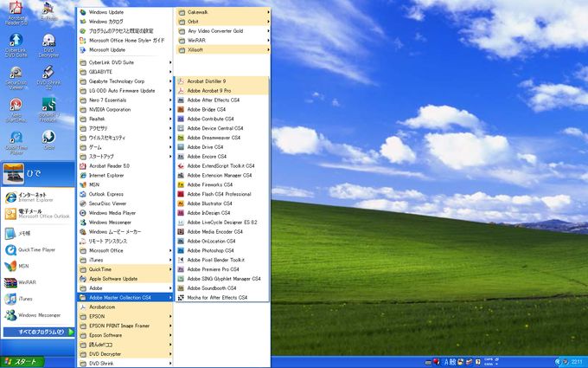588x368 pixels.
Task: Open Adobe Drive CS4
Action: 222,147
